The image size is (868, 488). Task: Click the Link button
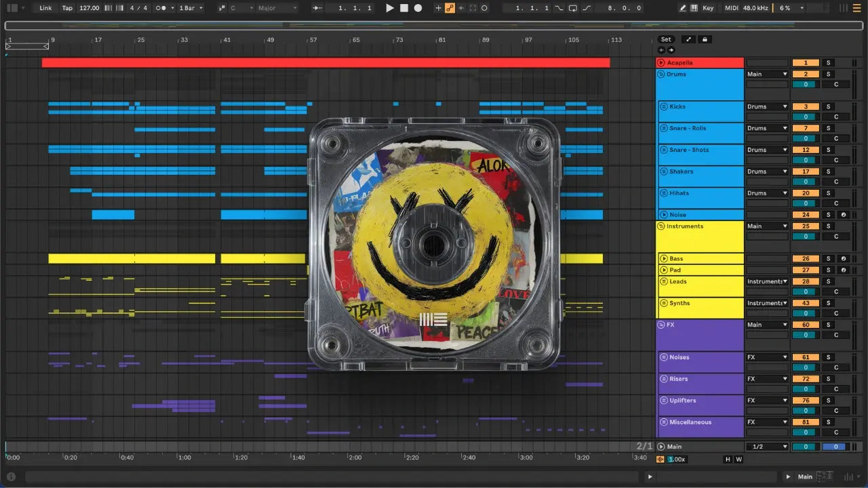pos(45,8)
